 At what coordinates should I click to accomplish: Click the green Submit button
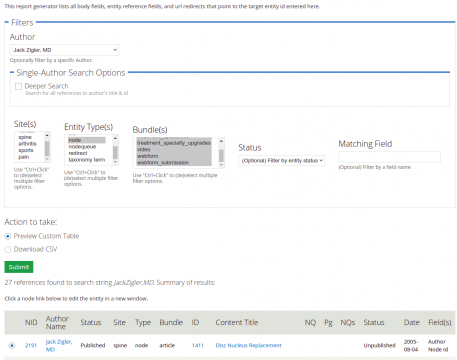pyautogui.click(x=19, y=267)
